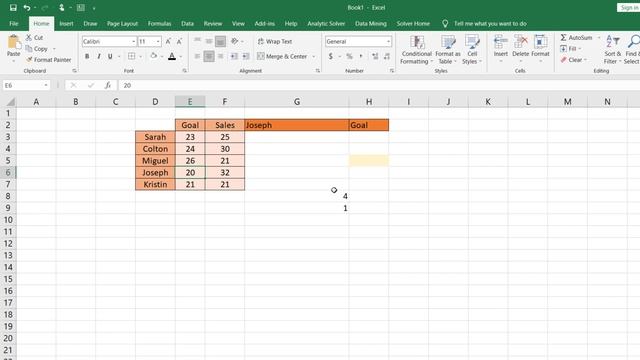Click Merge & Center button

[282, 56]
